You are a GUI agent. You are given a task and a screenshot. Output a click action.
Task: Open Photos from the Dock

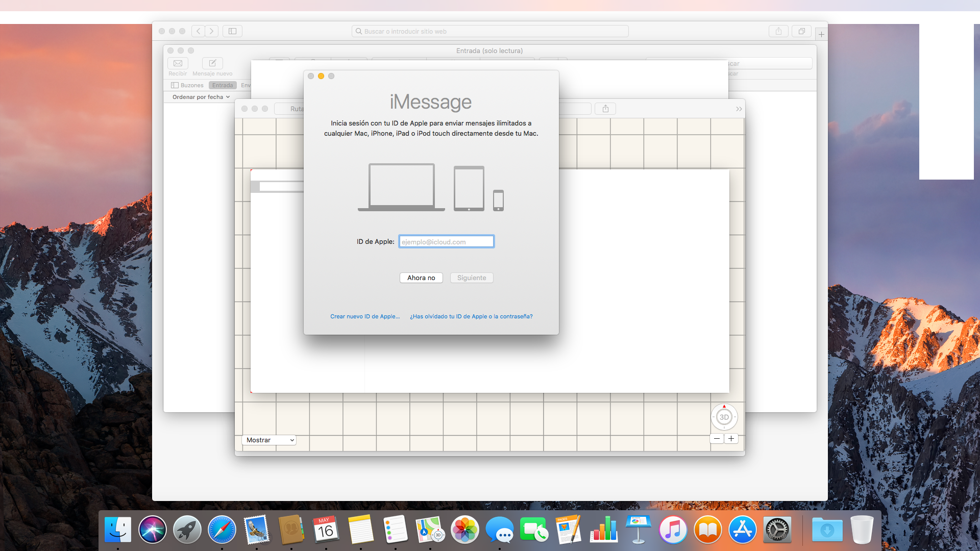[464, 530]
